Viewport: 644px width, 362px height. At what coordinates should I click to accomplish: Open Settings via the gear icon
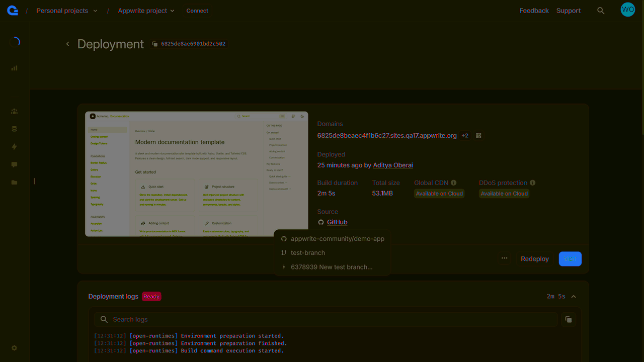[14, 347]
